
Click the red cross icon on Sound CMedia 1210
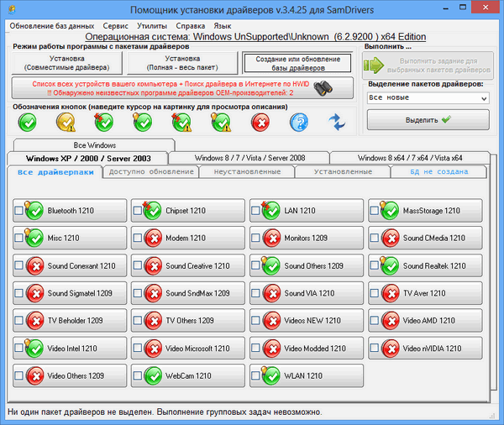391,239
